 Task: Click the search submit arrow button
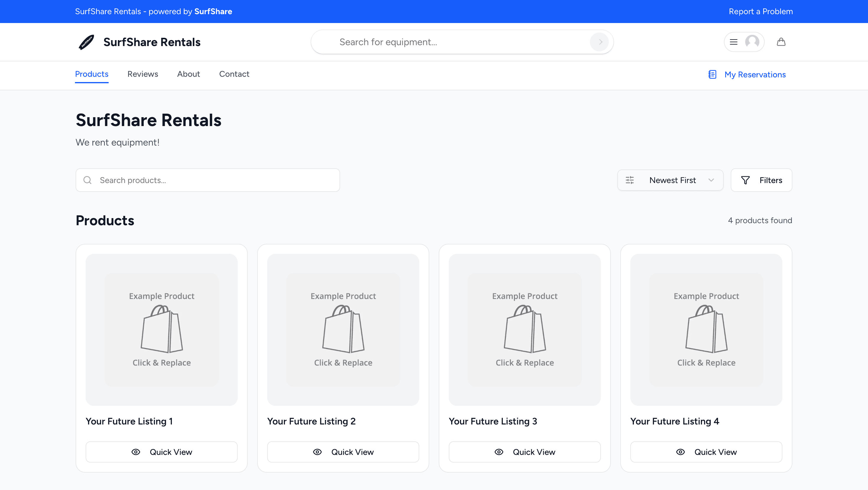(599, 42)
